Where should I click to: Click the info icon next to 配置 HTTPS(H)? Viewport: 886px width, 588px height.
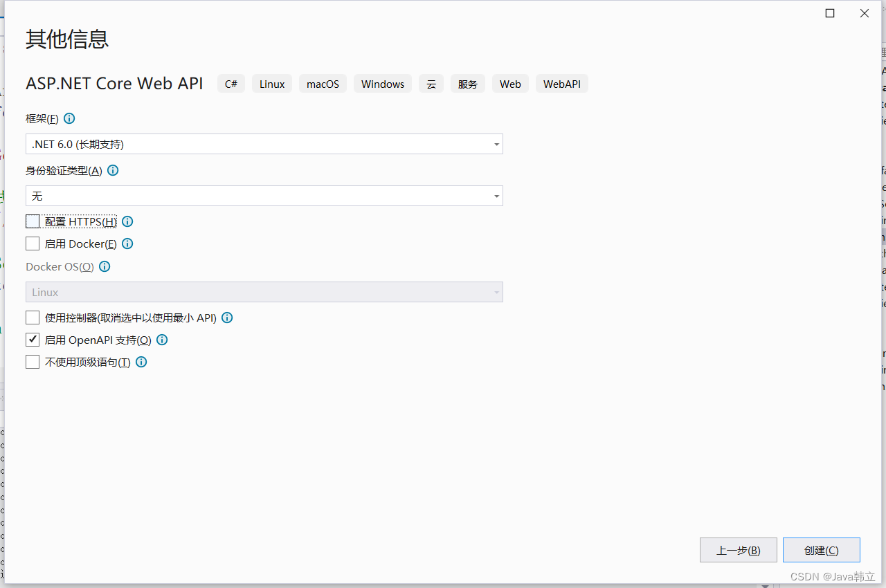[x=127, y=221]
